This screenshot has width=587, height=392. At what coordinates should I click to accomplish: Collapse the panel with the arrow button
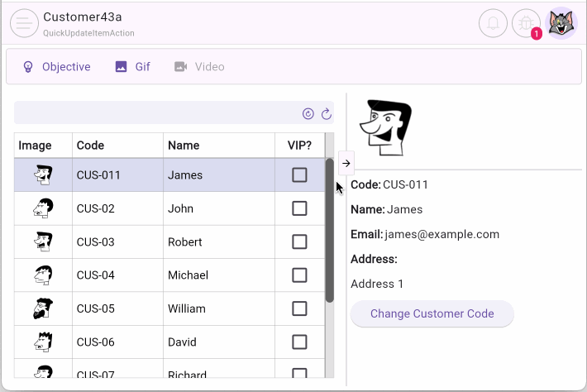coord(346,163)
